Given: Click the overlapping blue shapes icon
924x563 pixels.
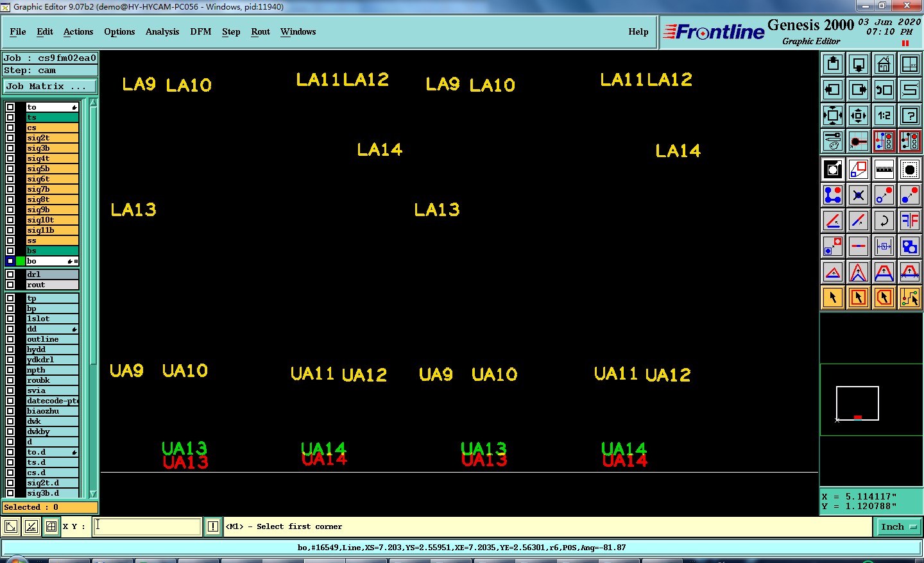Looking at the screenshot, I should (x=910, y=246).
